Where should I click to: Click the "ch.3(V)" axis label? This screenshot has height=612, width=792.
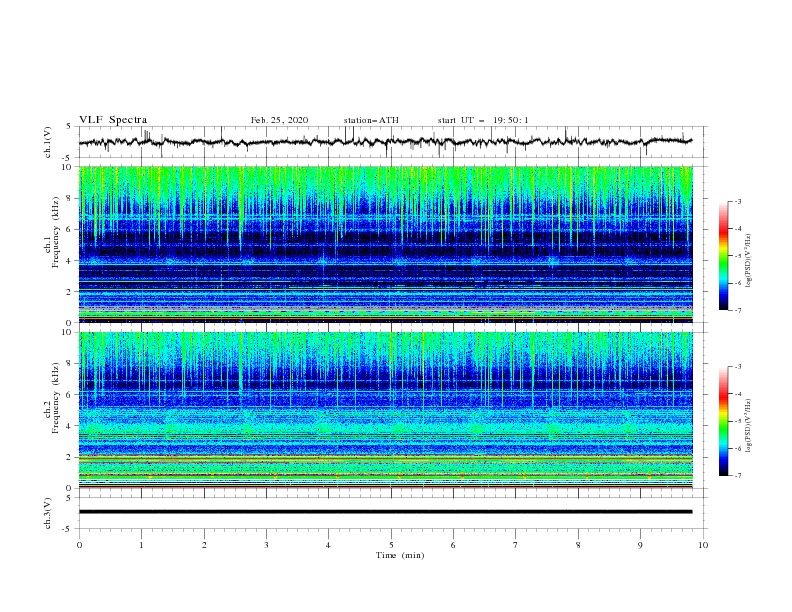48,513
